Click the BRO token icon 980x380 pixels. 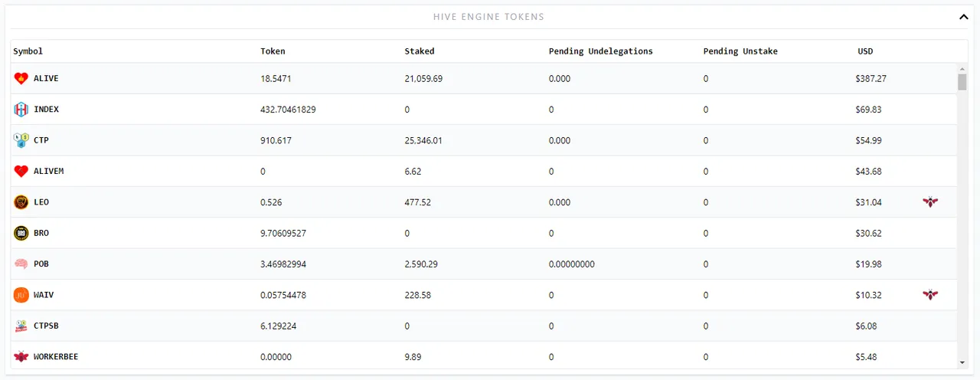pos(21,233)
